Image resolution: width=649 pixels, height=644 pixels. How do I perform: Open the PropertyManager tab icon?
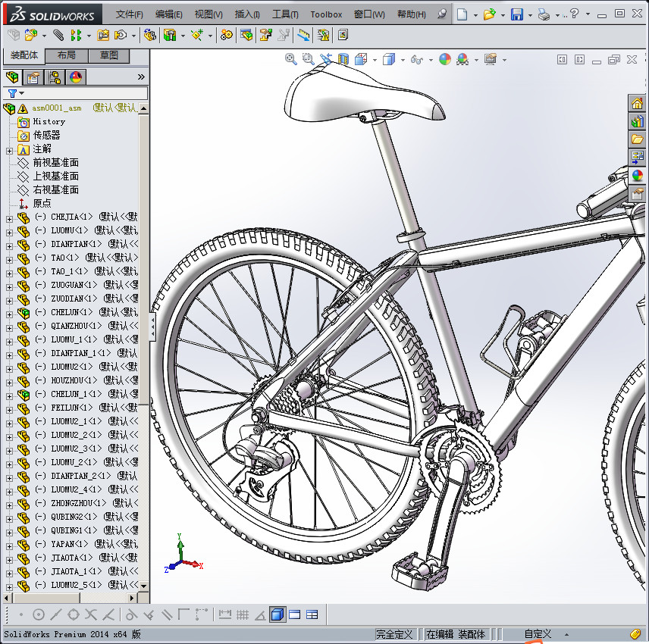tap(33, 77)
